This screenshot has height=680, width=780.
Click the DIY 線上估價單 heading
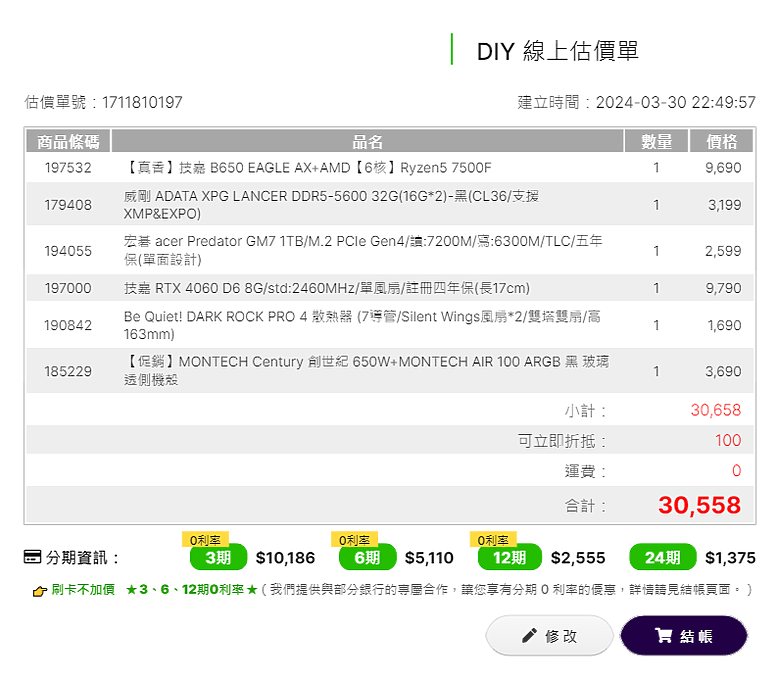click(x=557, y=51)
